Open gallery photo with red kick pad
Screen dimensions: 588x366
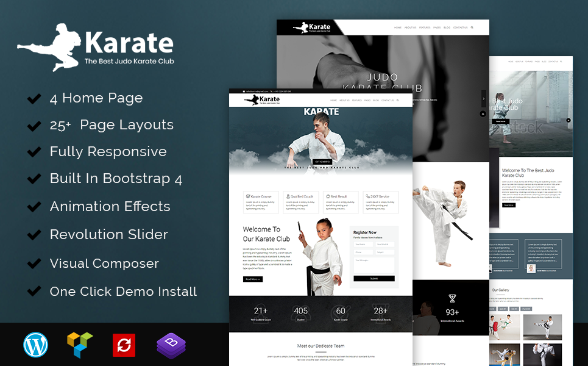point(505,328)
